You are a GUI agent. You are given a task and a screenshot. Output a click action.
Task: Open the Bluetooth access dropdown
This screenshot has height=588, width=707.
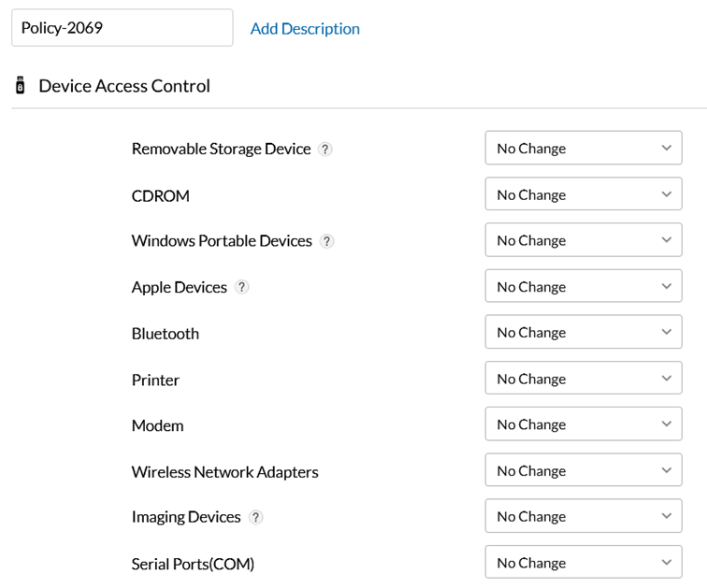pos(583,332)
